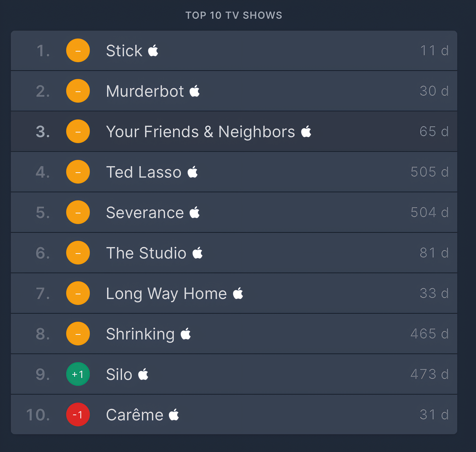Click the Apple icon next to Shrinking
The width and height of the screenshot is (476, 452).
point(186,334)
